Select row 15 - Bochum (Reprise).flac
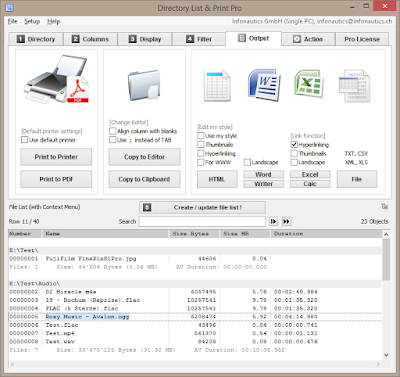The width and height of the screenshot is (400, 377). (195, 300)
